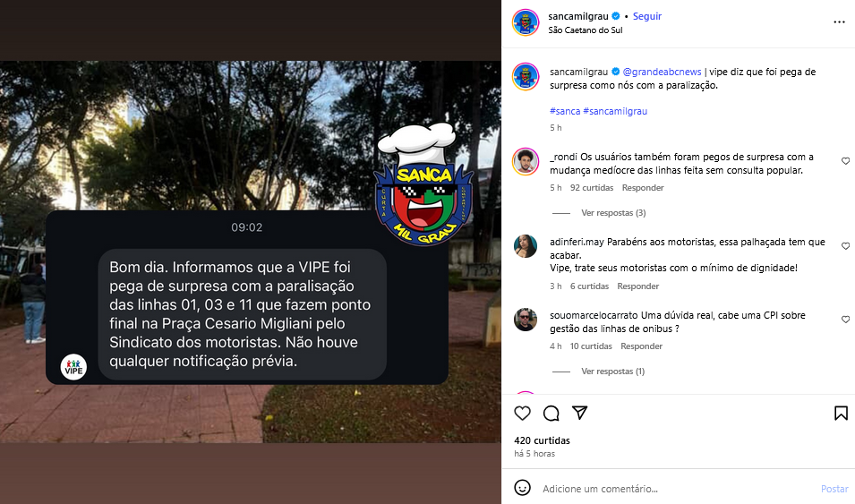Expand Ver respostas (1) replies
Viewport: 855px width, 504px height.
(613, 371)
